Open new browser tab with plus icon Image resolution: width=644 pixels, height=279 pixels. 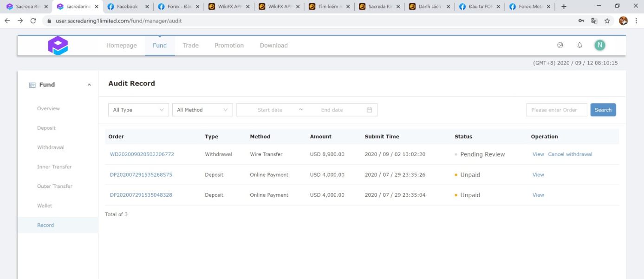pos(564,7)
